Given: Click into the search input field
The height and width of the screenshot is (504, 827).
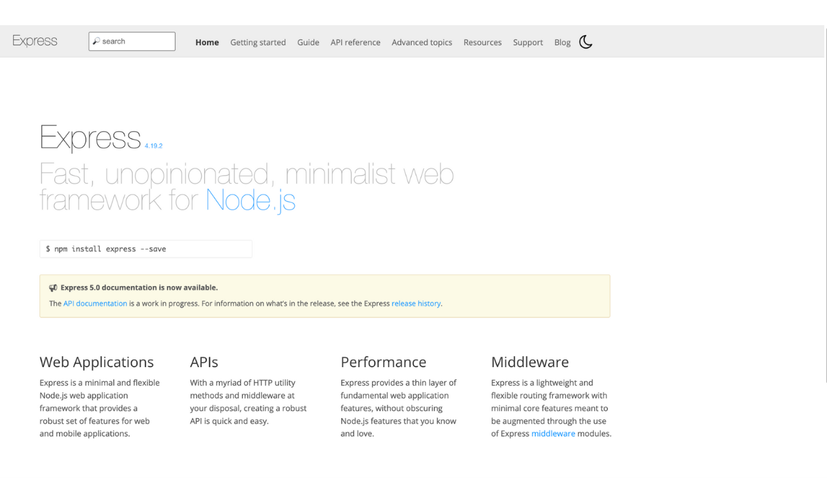Looking at the screenshot, I should point(132,41).
